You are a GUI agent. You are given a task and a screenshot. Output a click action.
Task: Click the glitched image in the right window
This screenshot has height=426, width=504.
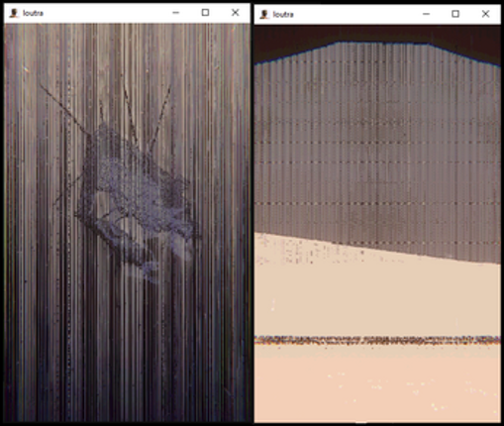click(x=377, y=224)
